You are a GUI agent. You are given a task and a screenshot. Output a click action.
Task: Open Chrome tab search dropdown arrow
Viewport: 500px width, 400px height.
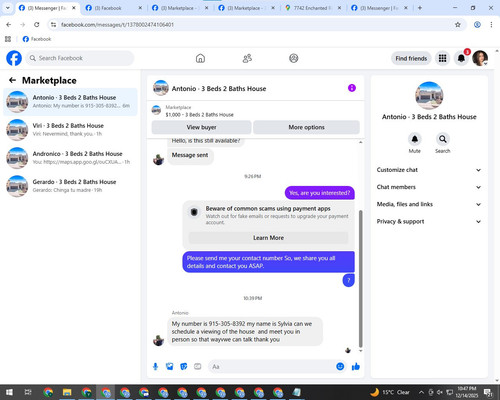(x=8, y=8)
